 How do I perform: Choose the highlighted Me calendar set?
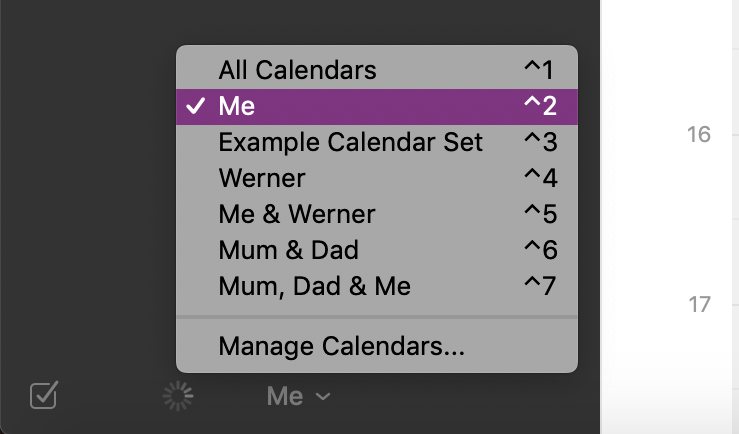point(377,106)
